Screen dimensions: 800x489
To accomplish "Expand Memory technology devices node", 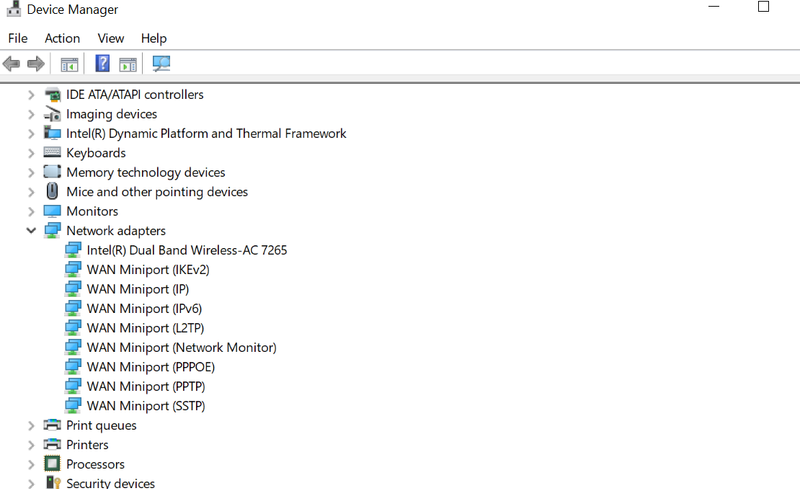I will (x=31, y=173).
